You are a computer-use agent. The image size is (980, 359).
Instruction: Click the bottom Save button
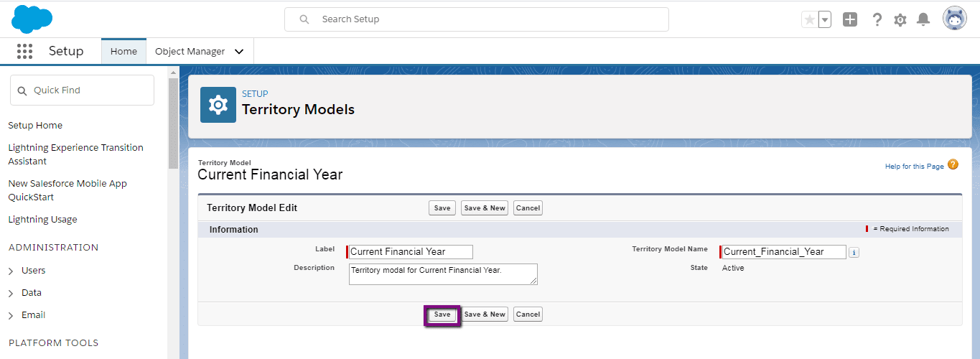point(442,314)
